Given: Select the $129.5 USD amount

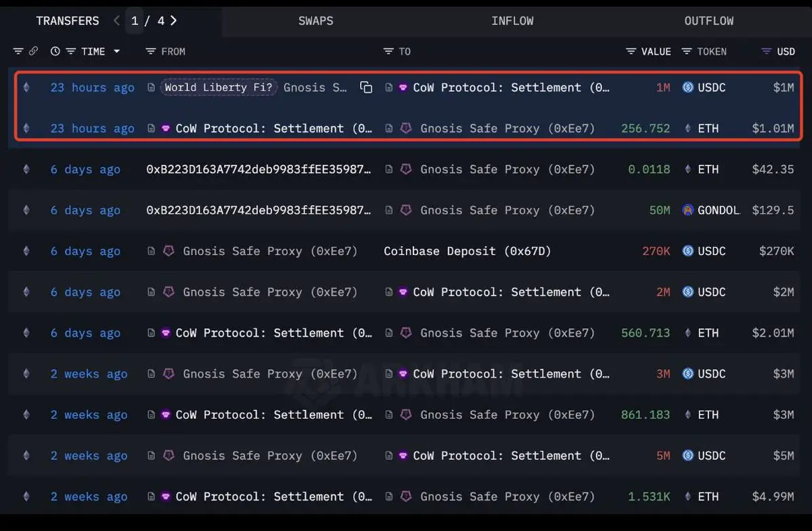Looking at the screenshot, I should 773,210.
